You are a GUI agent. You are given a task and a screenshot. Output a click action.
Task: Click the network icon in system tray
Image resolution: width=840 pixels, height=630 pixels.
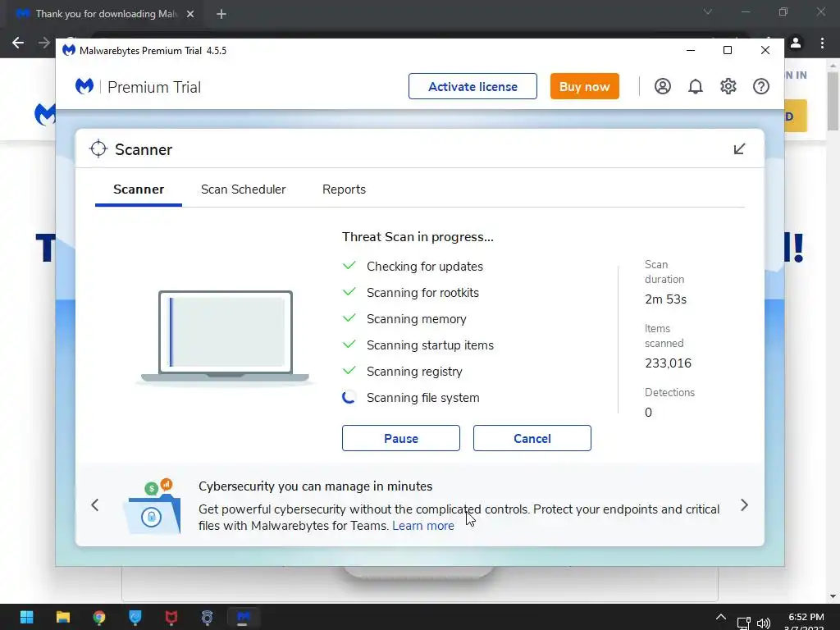tap(743, 623)
